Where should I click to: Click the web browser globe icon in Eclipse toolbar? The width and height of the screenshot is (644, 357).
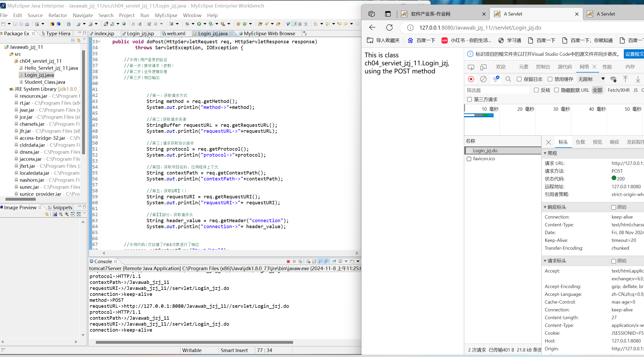tap(124, 24)
